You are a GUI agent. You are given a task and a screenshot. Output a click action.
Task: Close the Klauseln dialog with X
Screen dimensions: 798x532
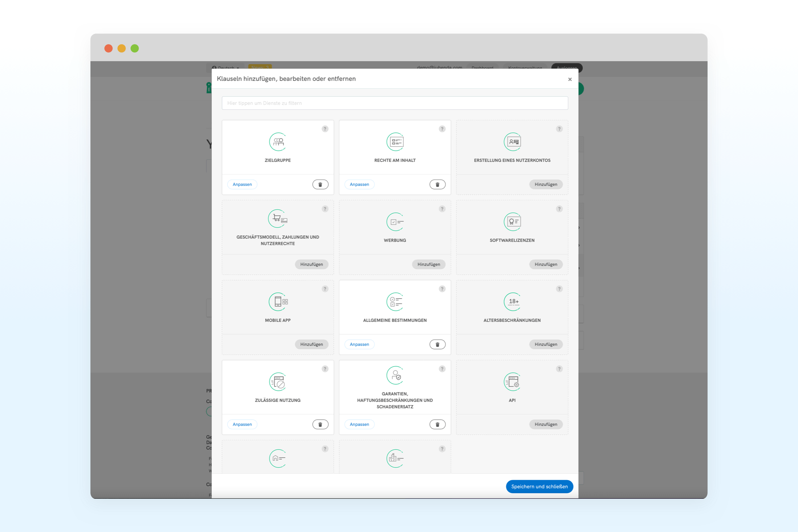570,79
